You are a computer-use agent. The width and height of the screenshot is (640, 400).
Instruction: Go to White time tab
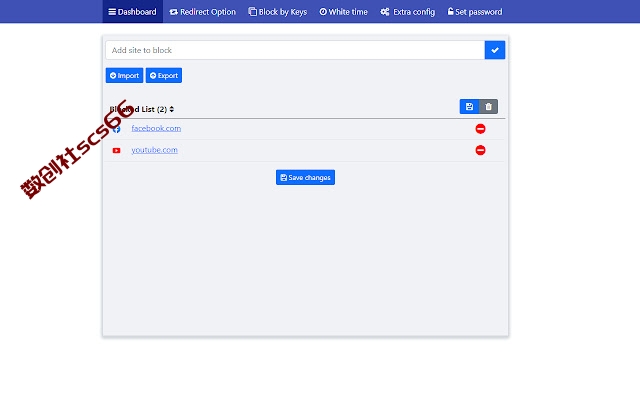click(343, 12)
